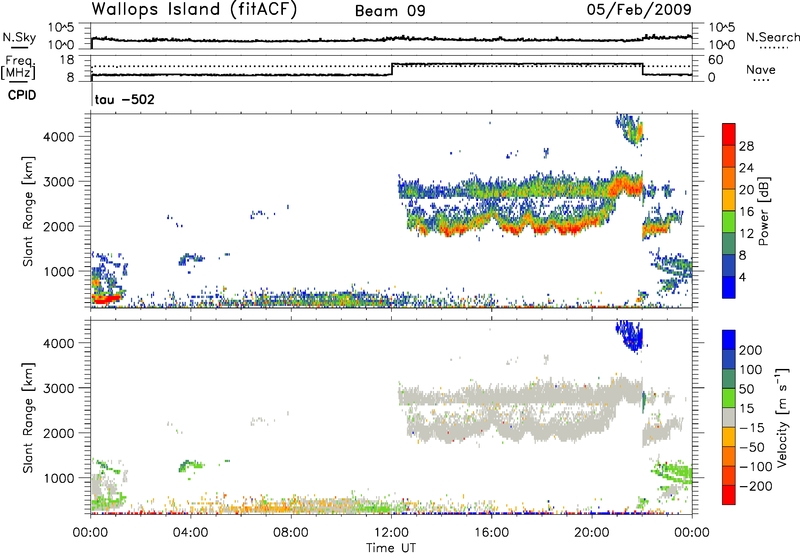The width and height of the screenshot is (800, 554).
Task: Click the '200' velocity colorbar tick
Action: click(751, 350)
